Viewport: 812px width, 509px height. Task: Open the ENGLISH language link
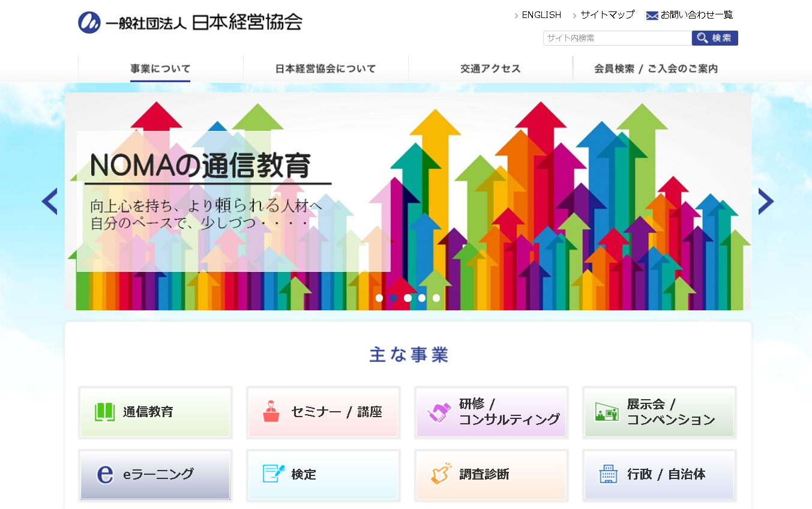(x=541, y=15)
